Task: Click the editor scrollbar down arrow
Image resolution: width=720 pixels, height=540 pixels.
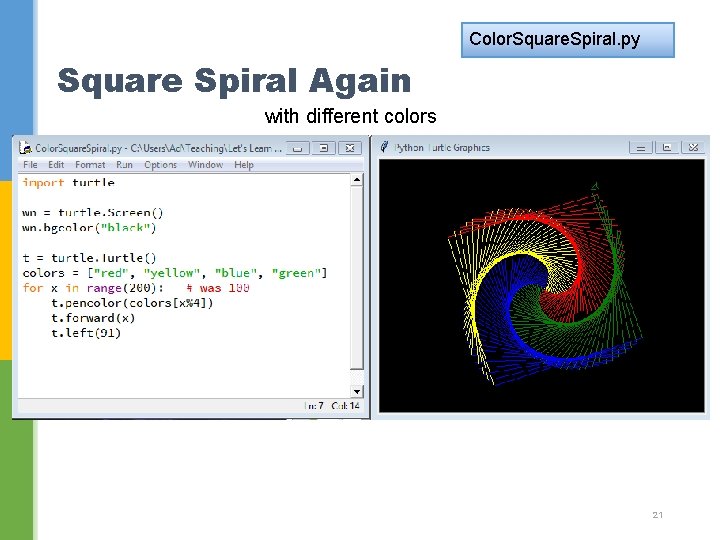Action: point(357,391)
